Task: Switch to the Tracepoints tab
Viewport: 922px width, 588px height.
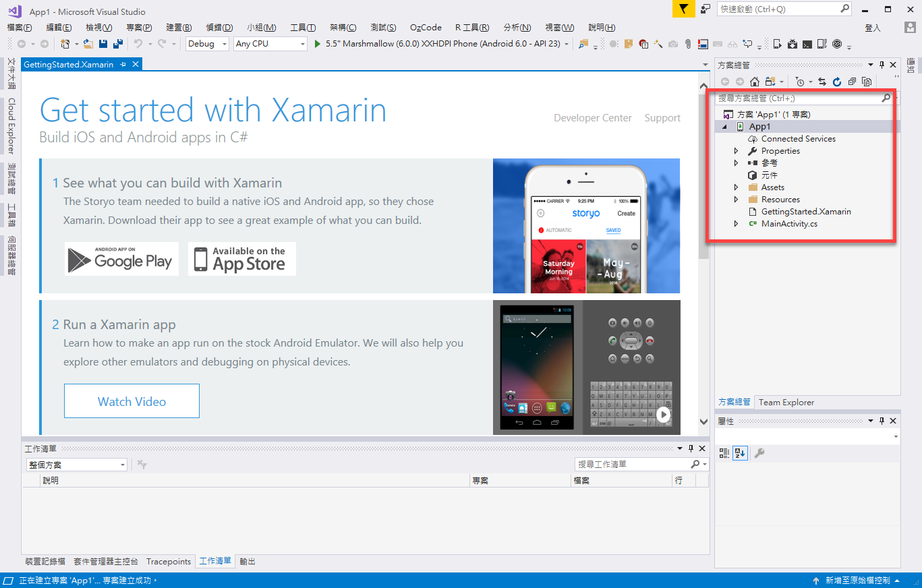Action: click(169, 562)
